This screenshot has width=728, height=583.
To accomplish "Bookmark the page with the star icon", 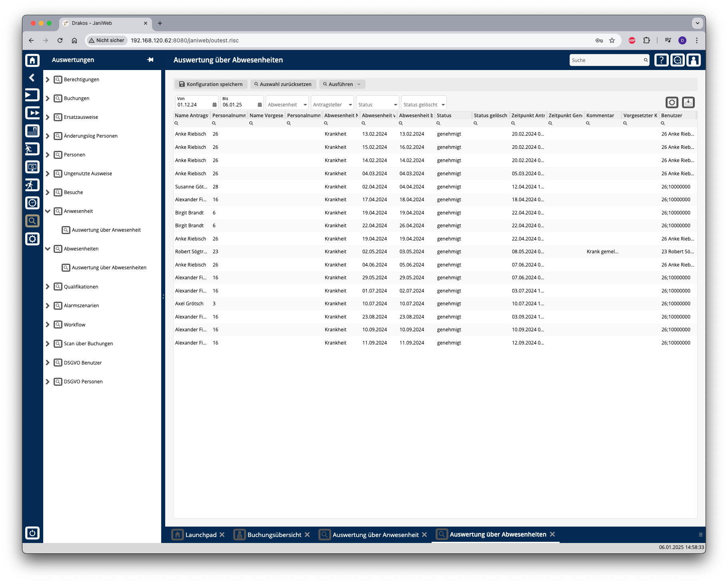I will 612,40.
